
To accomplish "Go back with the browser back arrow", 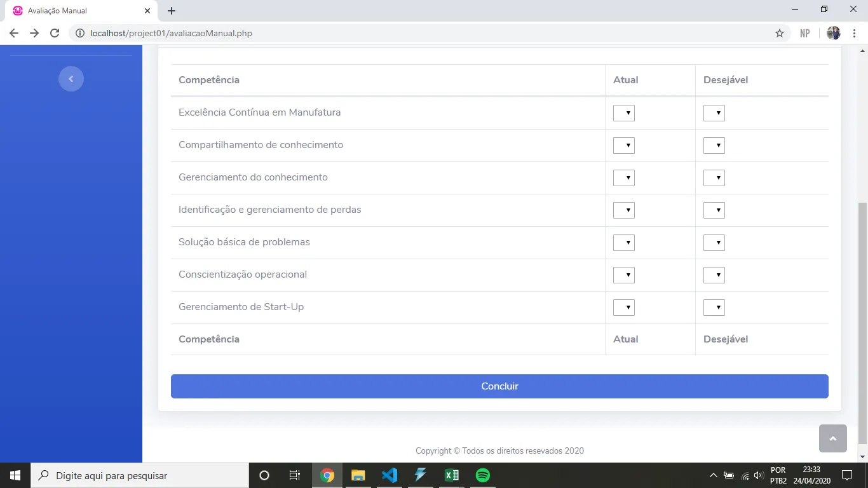I will [x=14, y=33].
